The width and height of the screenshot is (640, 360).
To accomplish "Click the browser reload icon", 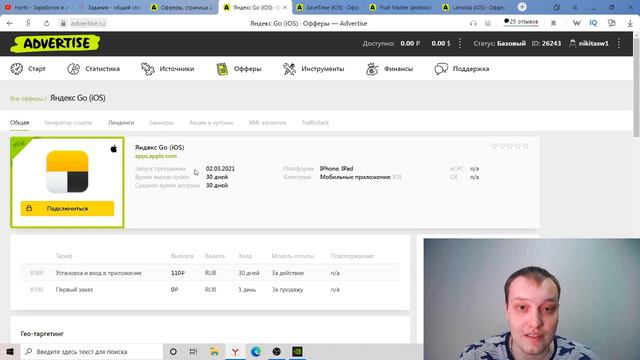I will tap(47, 23).
